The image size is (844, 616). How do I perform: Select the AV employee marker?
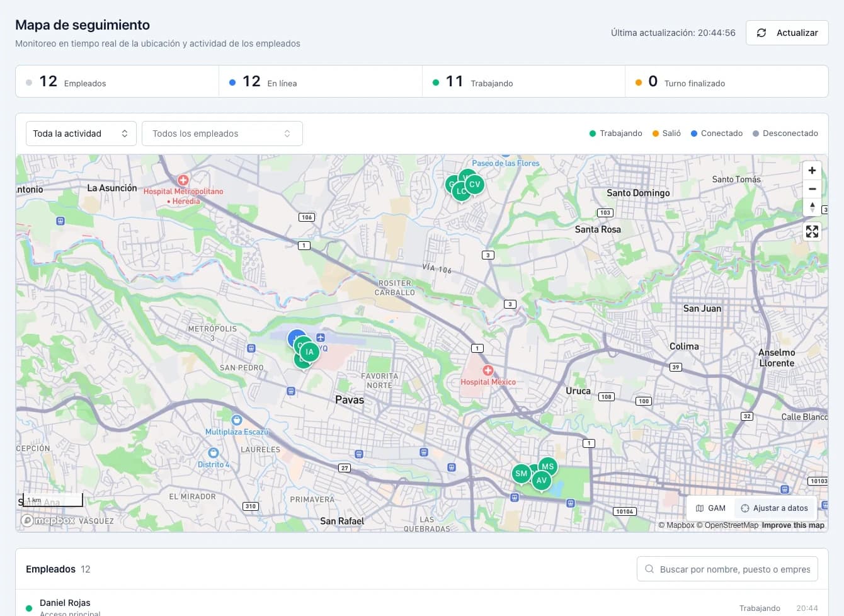pos(542,481)
